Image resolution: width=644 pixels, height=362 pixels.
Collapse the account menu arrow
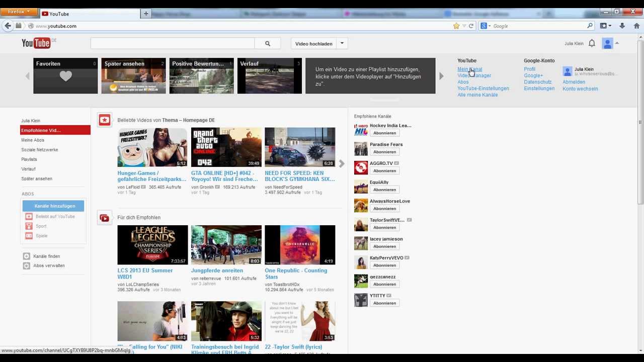[617, 43]
